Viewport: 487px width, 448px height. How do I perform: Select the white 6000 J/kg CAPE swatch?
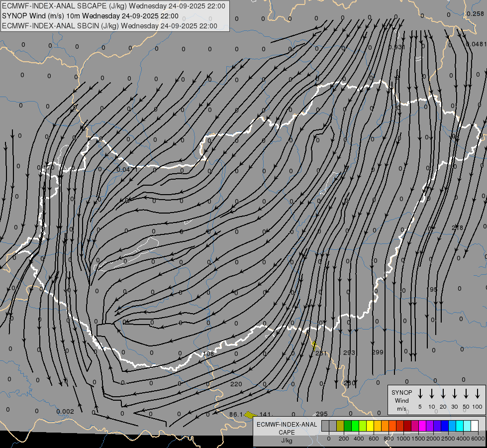(475, 426)
